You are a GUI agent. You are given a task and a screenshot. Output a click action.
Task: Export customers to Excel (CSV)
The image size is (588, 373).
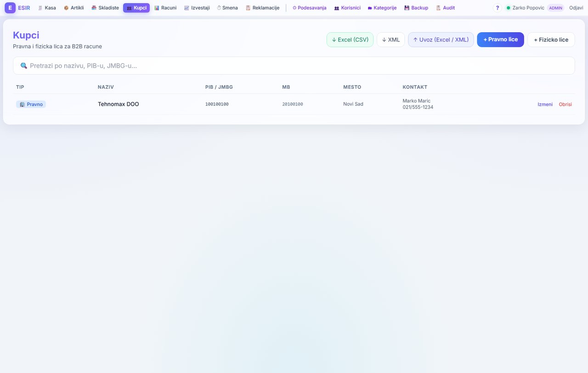[x=350, y=40]
